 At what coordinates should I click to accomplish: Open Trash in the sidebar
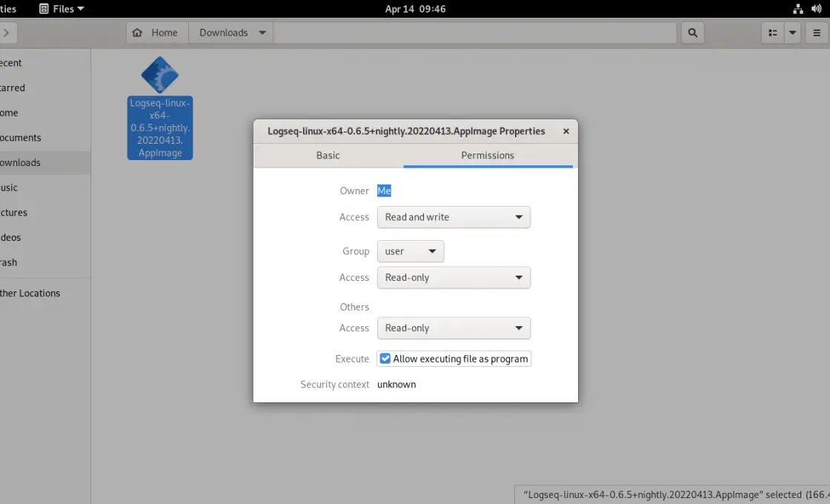[45, 262]
